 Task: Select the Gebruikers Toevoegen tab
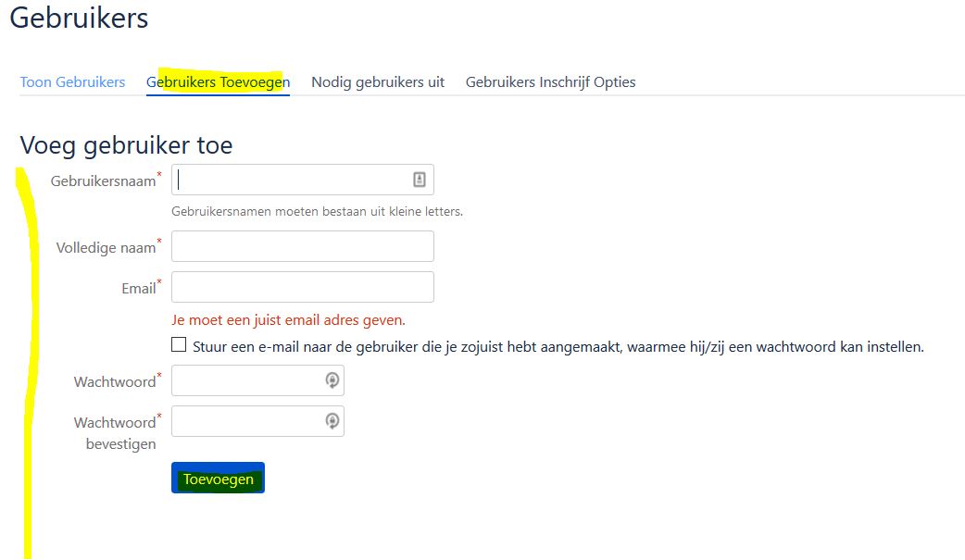coord(218,81)
